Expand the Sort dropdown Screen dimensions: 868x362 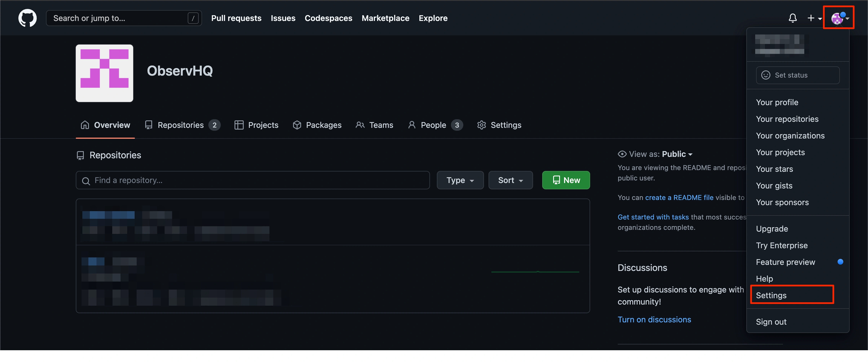coord(510,180)
